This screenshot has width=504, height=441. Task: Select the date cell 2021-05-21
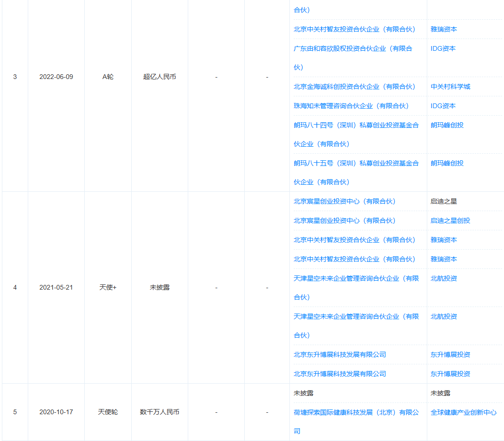pyautogui.click(x=56, y=287)
